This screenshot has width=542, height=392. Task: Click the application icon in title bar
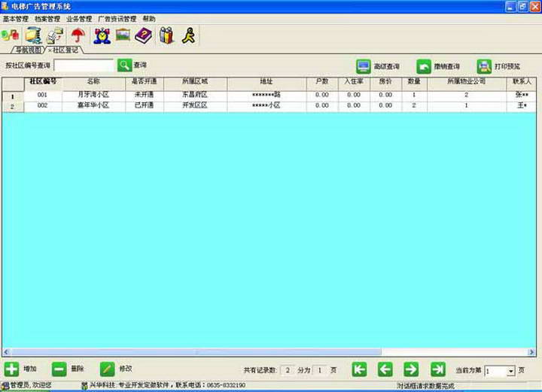coord(5,6)
